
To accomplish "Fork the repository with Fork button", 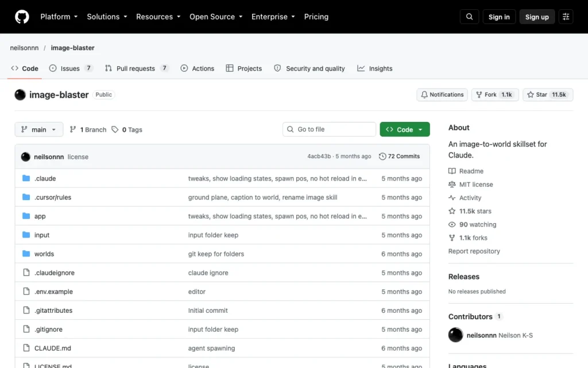I will click(x=494, y=95).
